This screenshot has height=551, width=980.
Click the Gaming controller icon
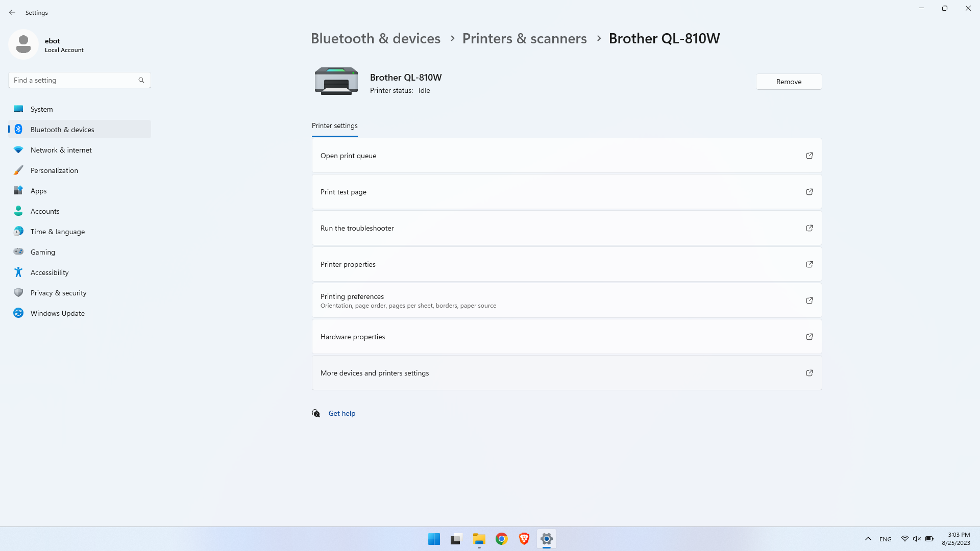18,252
